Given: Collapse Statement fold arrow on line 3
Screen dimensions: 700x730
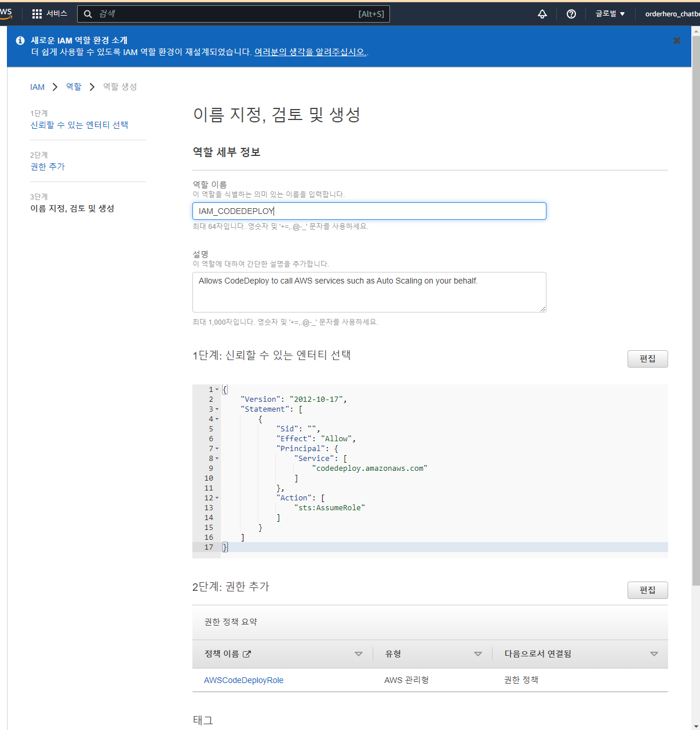Looking at the screenshot, I should [x=217, y=409].
